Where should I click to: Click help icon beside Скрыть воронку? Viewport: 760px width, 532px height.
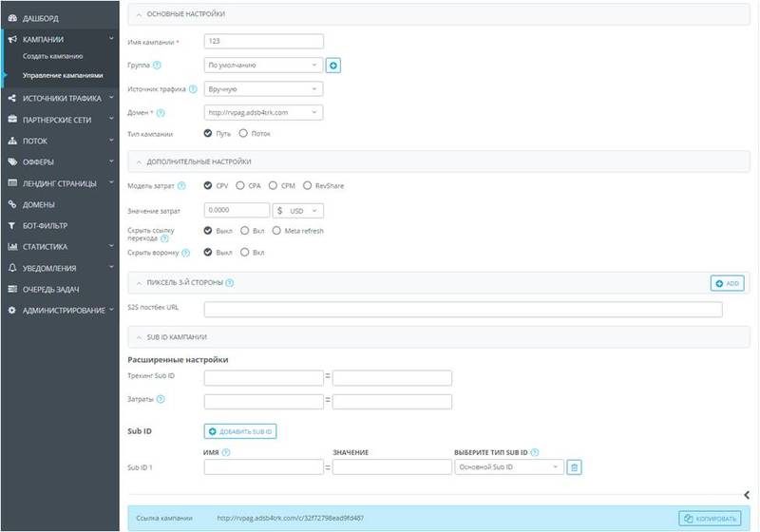click(185, 253)
